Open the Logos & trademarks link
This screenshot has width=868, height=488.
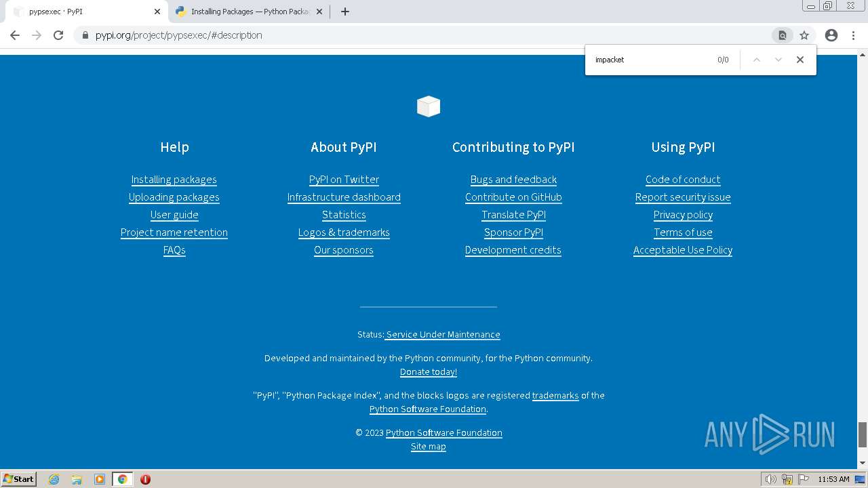[344, 232]
